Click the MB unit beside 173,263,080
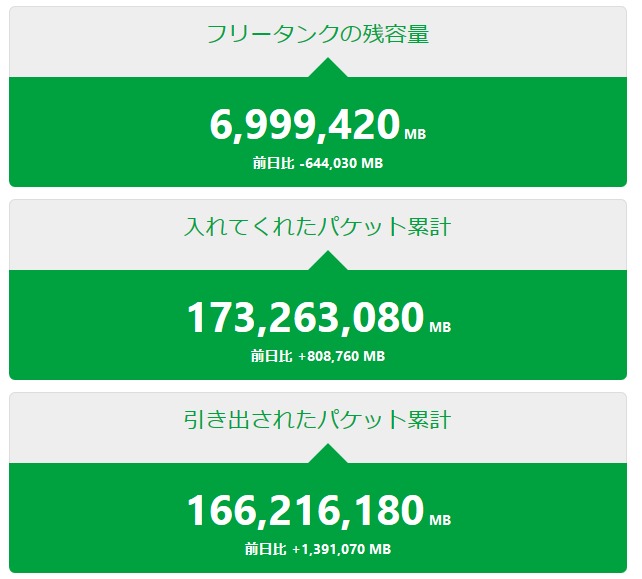The height and width of the screenshot is (579, 642). coord(440,327)
